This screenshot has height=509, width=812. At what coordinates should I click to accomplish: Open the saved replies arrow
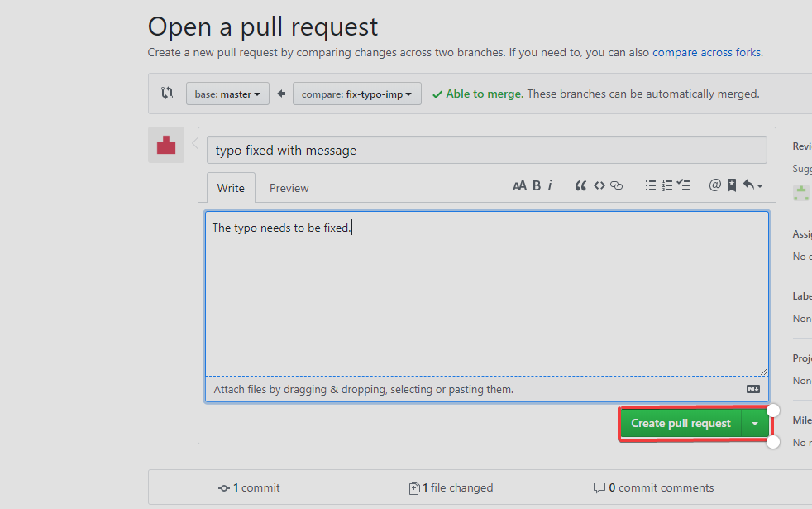click(751, 185)
